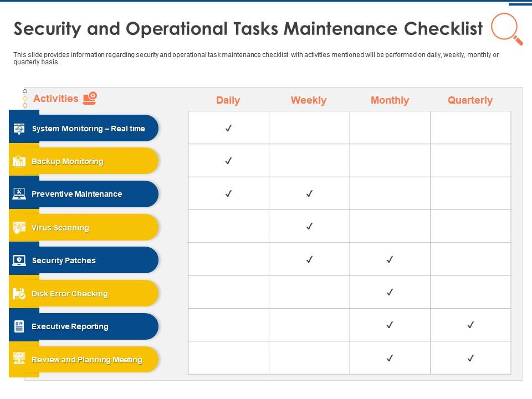The image size is (532, 399).
Task: Toggle the Weekly checkmark for Virus Scanning
Action: click(309, 226)
